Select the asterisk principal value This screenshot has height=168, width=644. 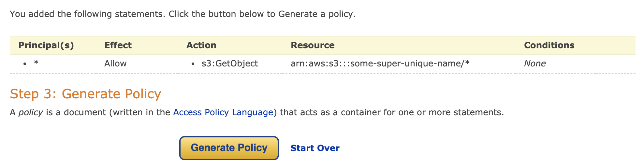click(36, 63)
